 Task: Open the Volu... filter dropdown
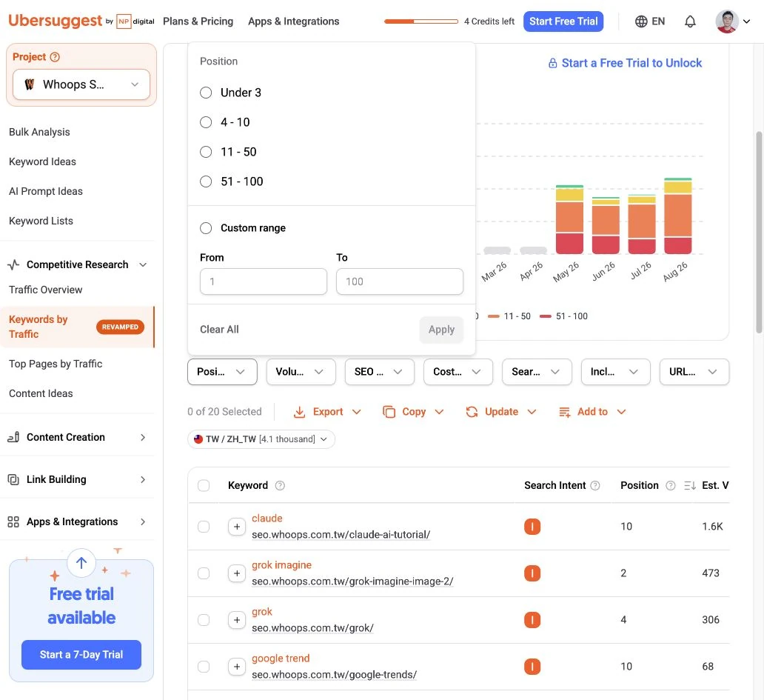[301, 372]
